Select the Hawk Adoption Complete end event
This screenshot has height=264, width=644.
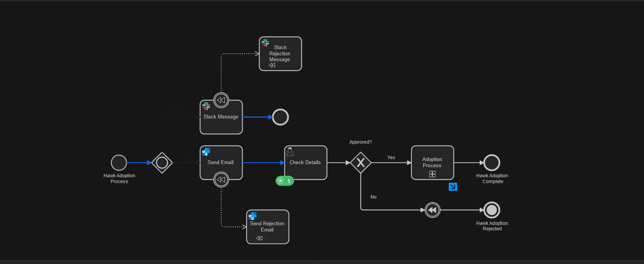point(492,163)
